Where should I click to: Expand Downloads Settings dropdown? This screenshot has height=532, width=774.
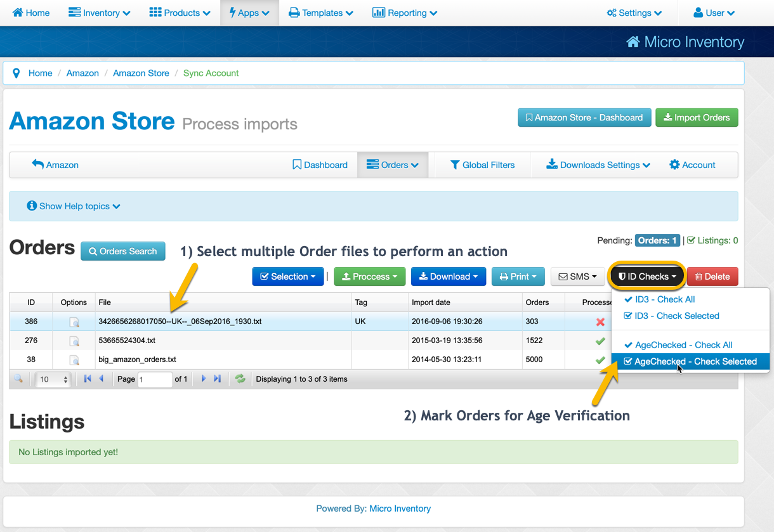pyautogui.click(x=598, y=165)
